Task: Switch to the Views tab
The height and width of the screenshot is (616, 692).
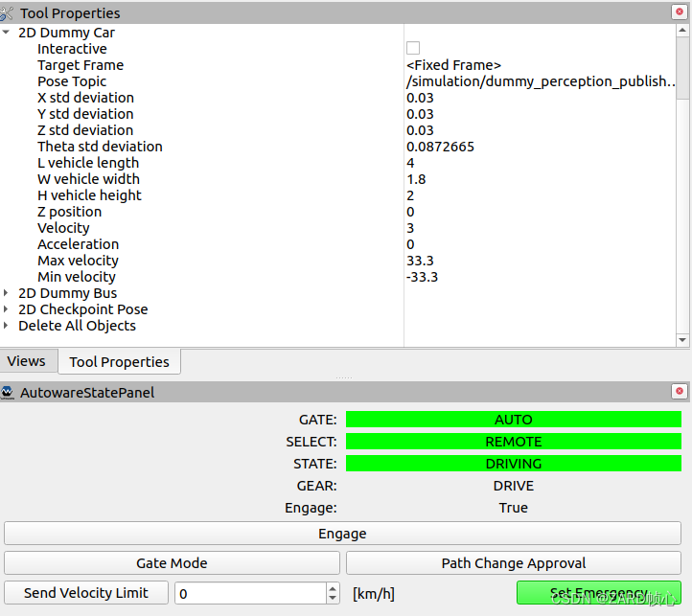Action: (27, 361)
